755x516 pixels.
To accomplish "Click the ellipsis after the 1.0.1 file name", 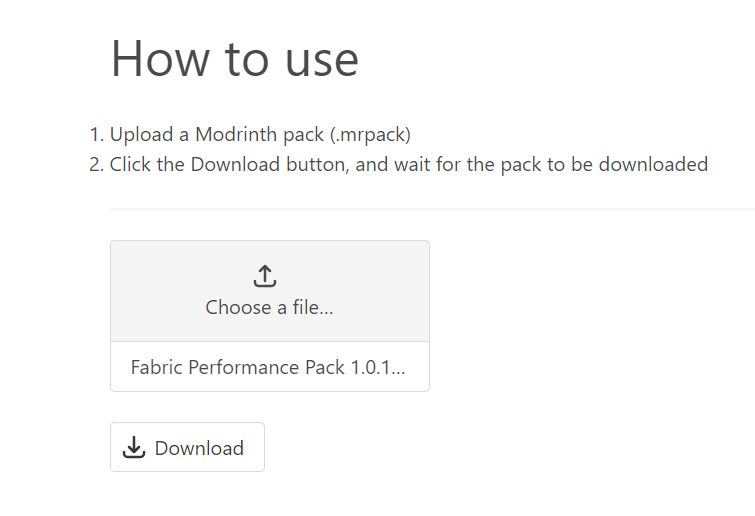I will [x=398, y=373].
